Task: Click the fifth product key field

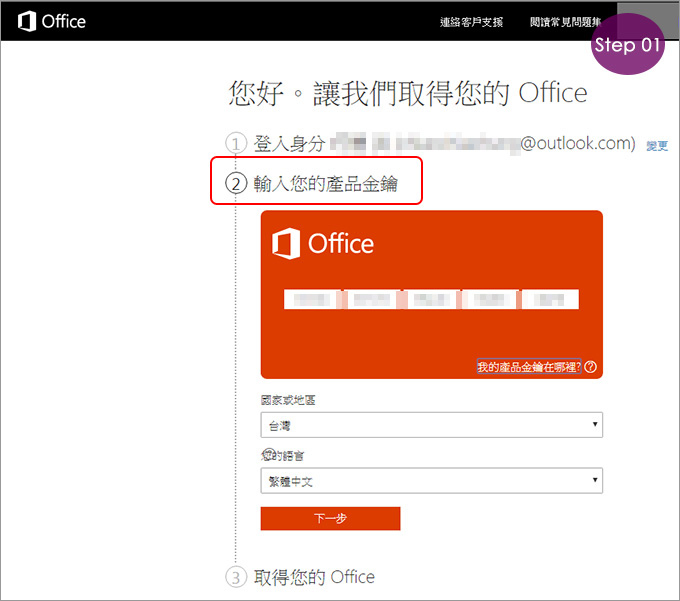Action: [x=550, y=299]
